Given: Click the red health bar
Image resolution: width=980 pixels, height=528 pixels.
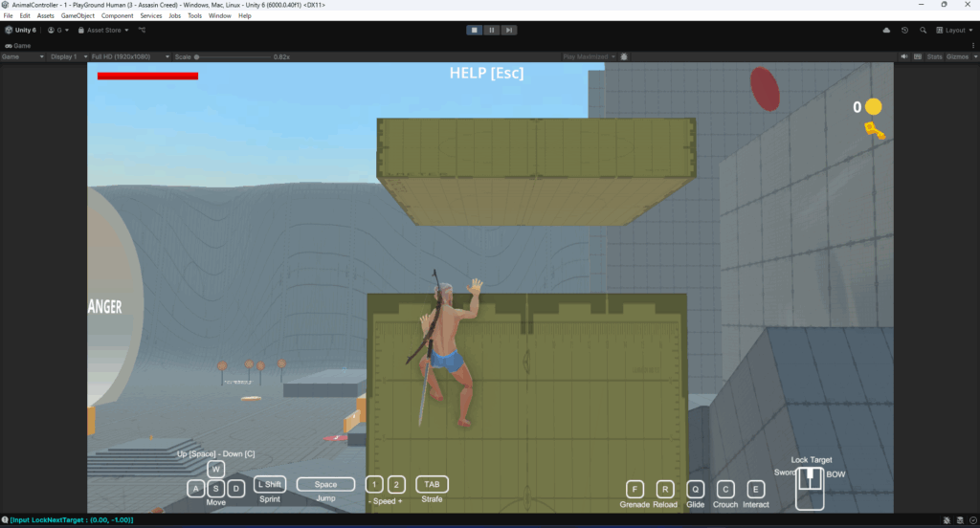Looking at the screenshot, I should (x=147, y=77).
